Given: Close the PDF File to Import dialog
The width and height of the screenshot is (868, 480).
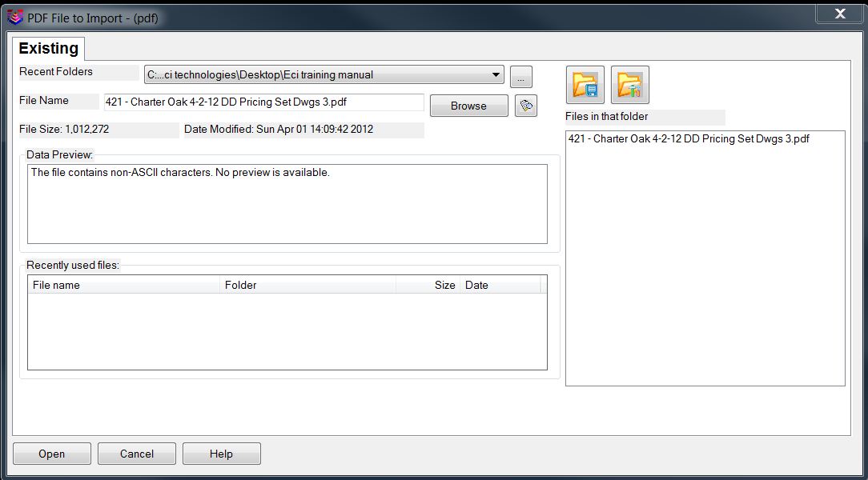Looking at the screenshot, I should pos(840,14).
